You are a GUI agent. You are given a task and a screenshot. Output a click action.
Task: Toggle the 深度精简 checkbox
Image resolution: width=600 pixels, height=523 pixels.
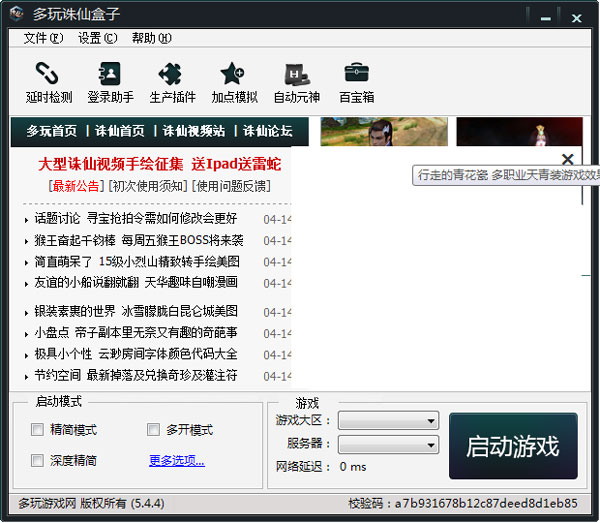tap(37, 460)
